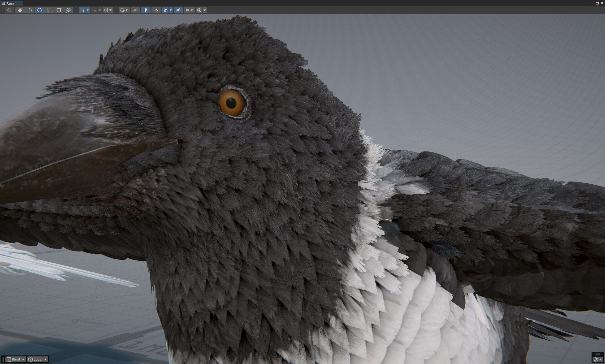Toggle scene lighting lightbulb
The width and height of the screenshot is (605, 364).
coord(146,10)
